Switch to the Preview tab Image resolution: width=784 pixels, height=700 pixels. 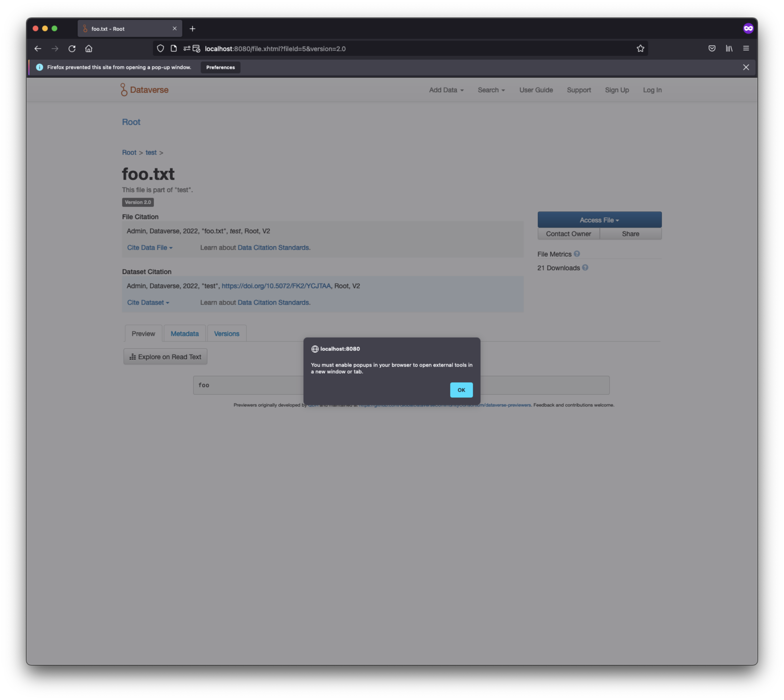click(143, 333)
